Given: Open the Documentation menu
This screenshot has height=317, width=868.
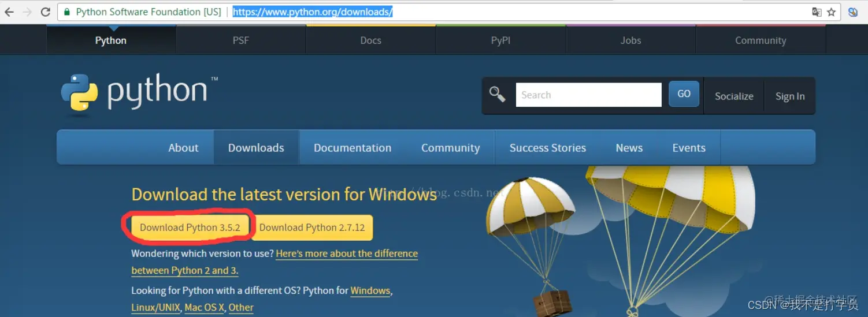Looking at the screenshot, I should [x=353, y=148].
